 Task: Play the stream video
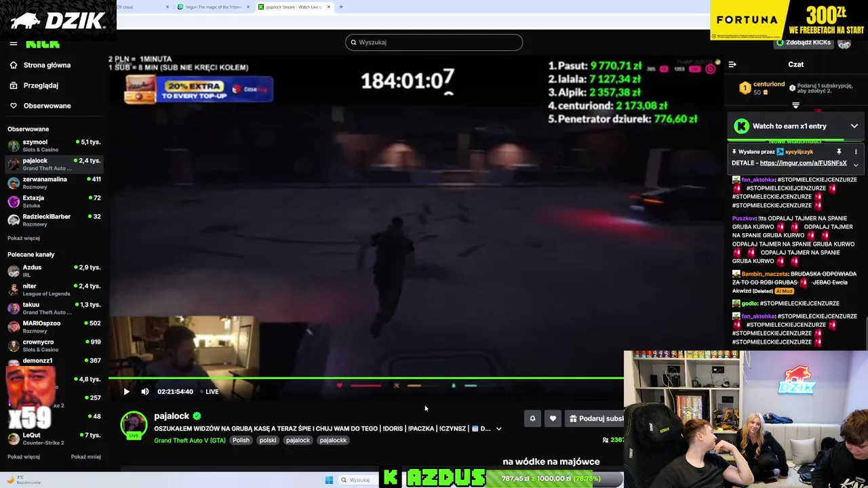126,391
